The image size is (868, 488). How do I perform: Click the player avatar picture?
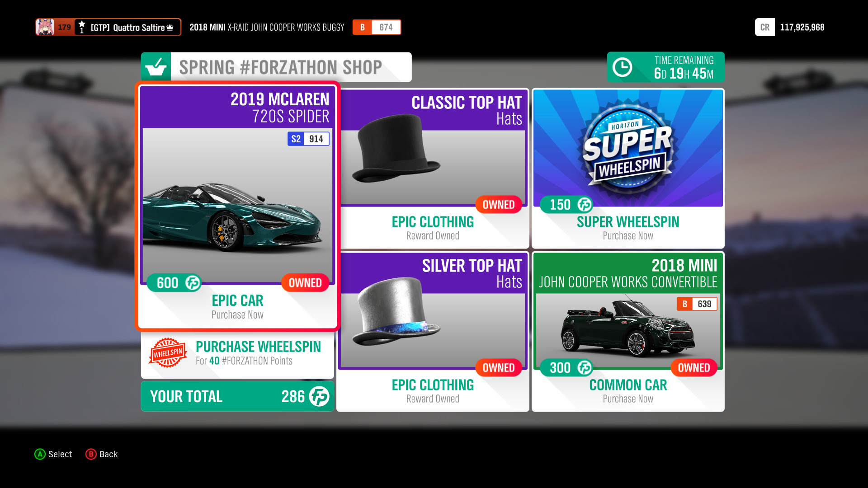coord(45,27)
